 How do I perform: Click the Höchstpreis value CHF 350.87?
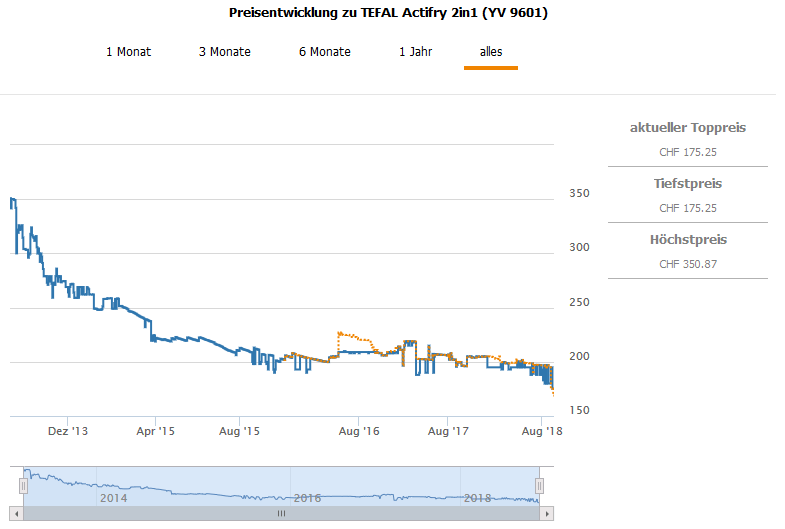(x=687, y=264)
